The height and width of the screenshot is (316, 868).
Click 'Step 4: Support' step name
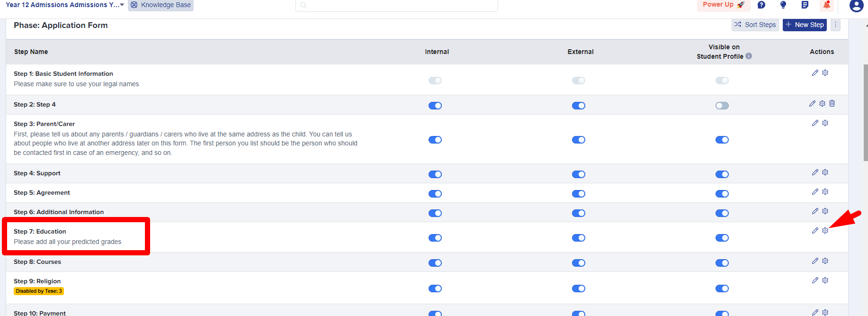[x=37, y=173]
